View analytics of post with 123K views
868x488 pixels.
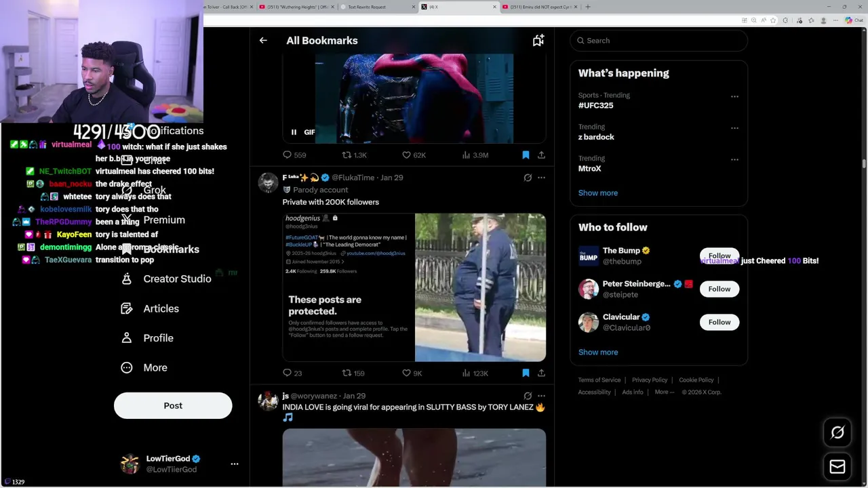click(x=475, y=373)
